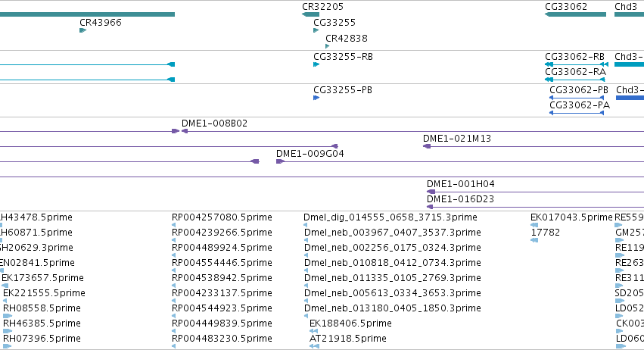Open the CR42838 gene label

pyautogui.click(x=347, y=39)
